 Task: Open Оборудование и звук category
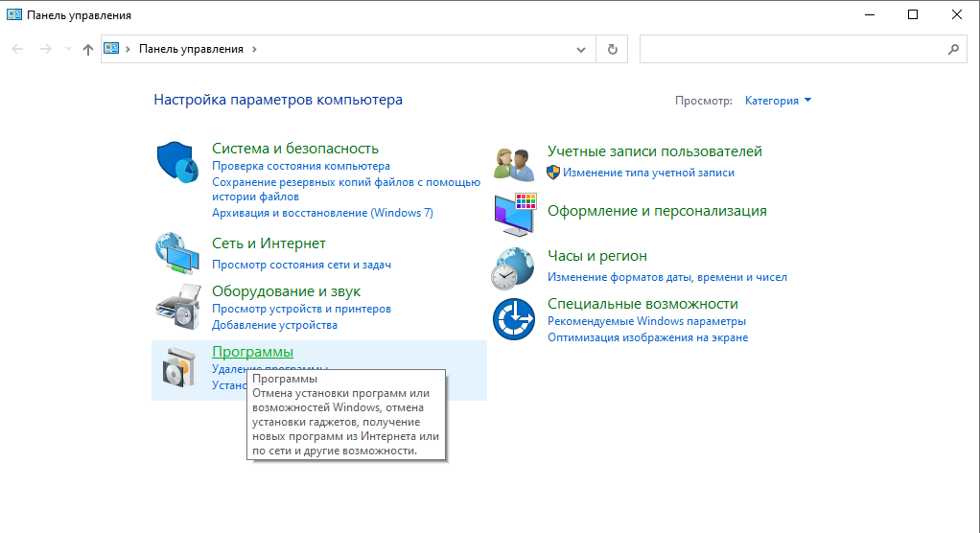pyautogui.click(x=287, y=291)
